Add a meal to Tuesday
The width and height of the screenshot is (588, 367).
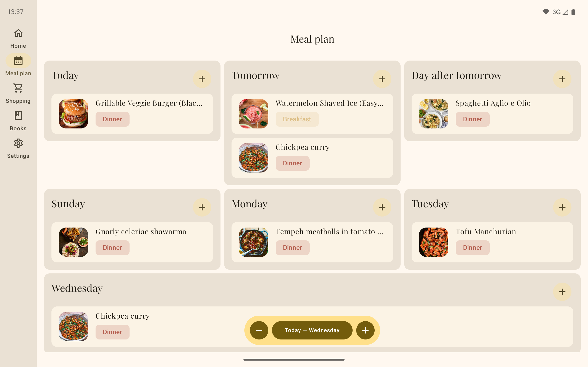pos(562,207)
